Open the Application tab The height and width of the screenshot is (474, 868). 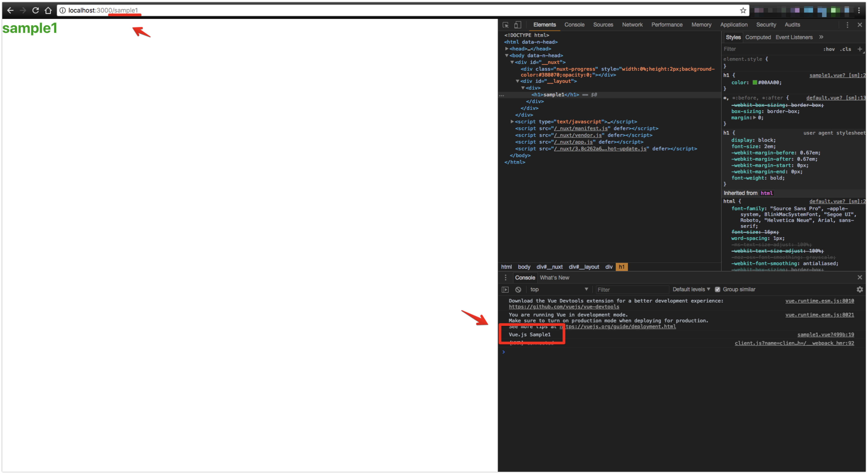[x=734, y=25]
